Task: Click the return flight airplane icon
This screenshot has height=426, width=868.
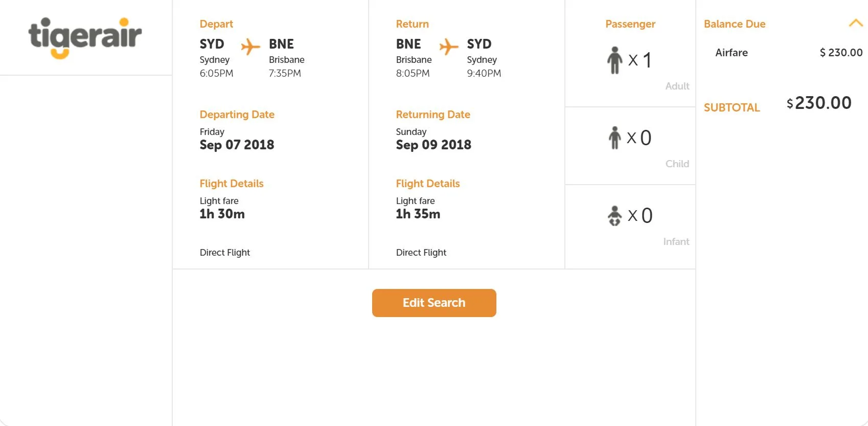Action: [x=448, y=47]
